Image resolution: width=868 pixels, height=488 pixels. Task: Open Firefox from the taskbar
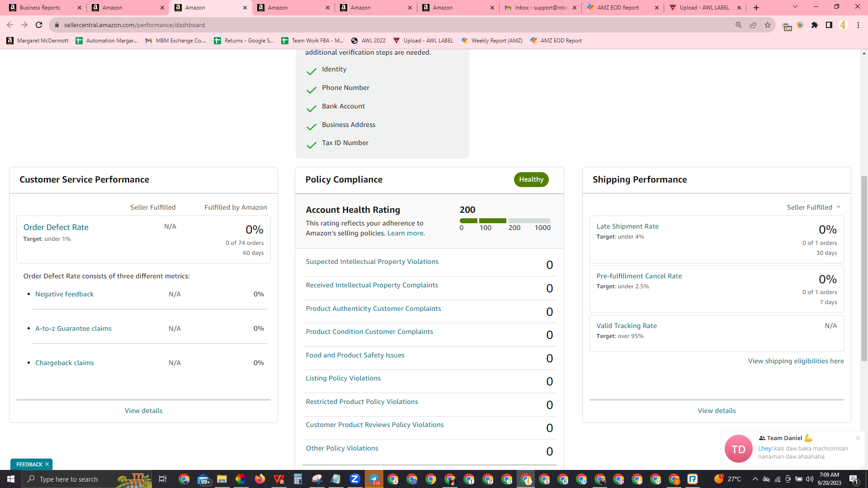click(x=259, y=479)
